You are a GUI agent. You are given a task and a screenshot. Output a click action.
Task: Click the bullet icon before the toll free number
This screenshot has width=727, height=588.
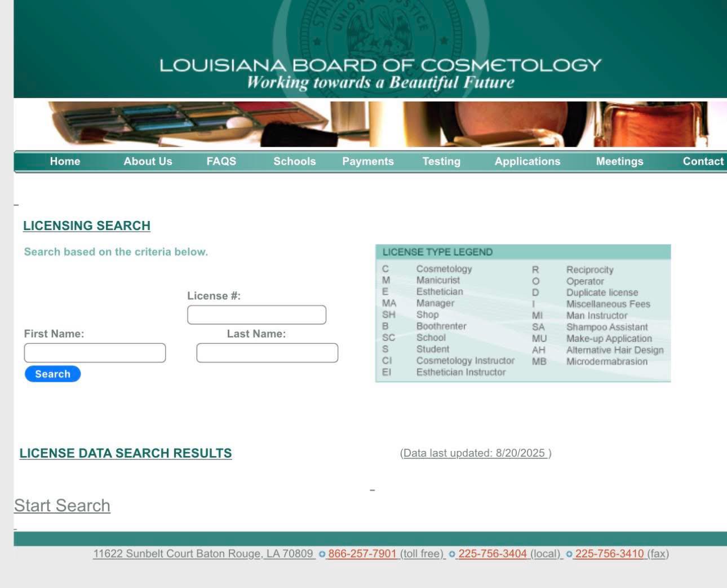[x=322, y=554]
